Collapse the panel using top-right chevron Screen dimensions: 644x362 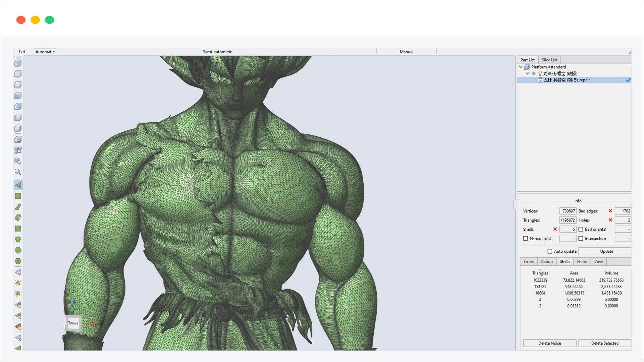click(x=630, y=53)
